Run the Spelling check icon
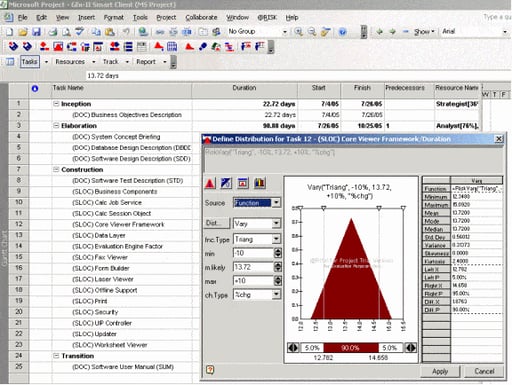The image size is (512, 385). click(79, 32)
